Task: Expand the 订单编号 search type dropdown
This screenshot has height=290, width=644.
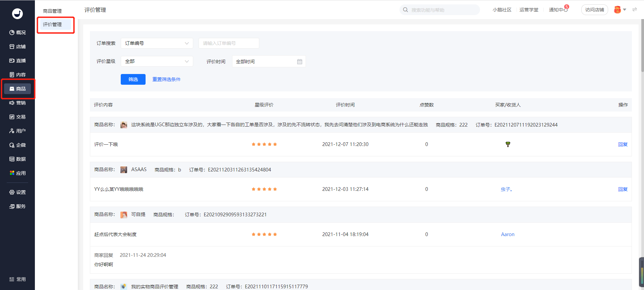Action: click(157, 43)
